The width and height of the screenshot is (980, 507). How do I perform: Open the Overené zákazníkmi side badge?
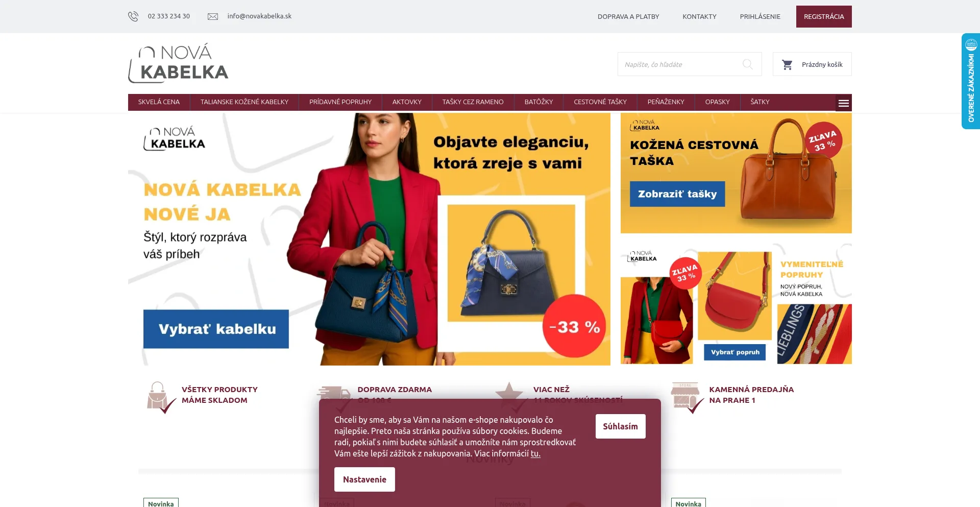coord(971,81)
